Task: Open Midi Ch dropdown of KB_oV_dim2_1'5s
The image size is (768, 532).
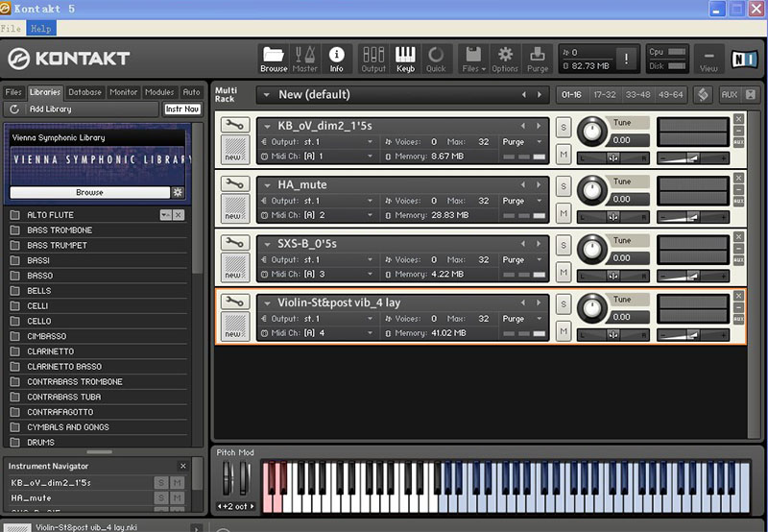Action: point(371,157)
